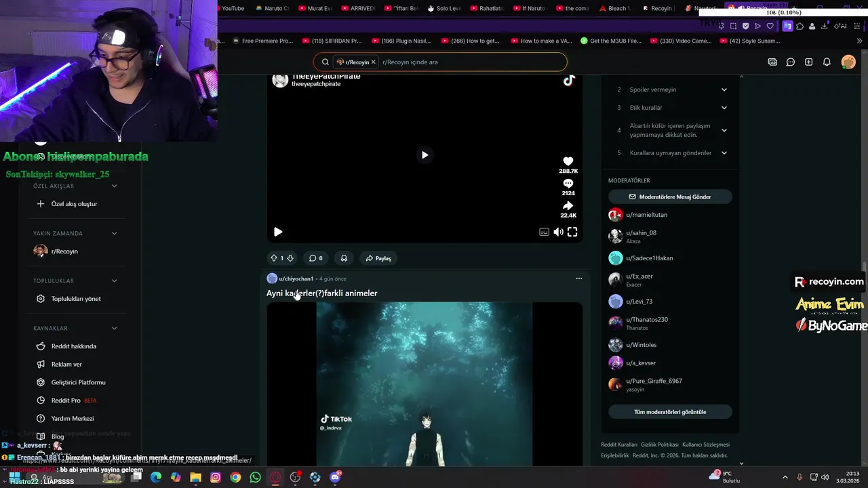Collapse the TOPLULUKLAR section
Image resolution: width=868 pixels, height=488 pixels.
click(x=114, y=281)
